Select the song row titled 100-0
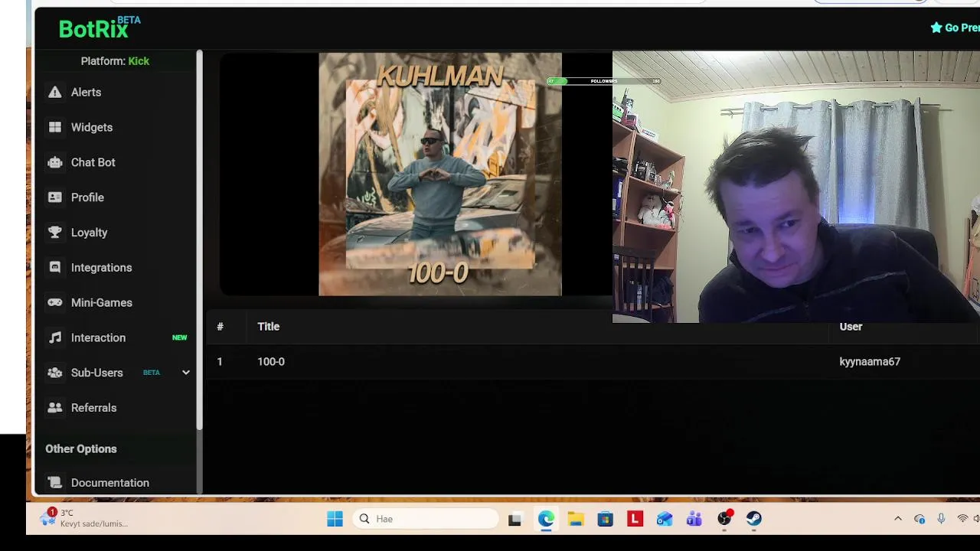Image resolution: width=980 pixels, height=551 pixels. (593, 362)
